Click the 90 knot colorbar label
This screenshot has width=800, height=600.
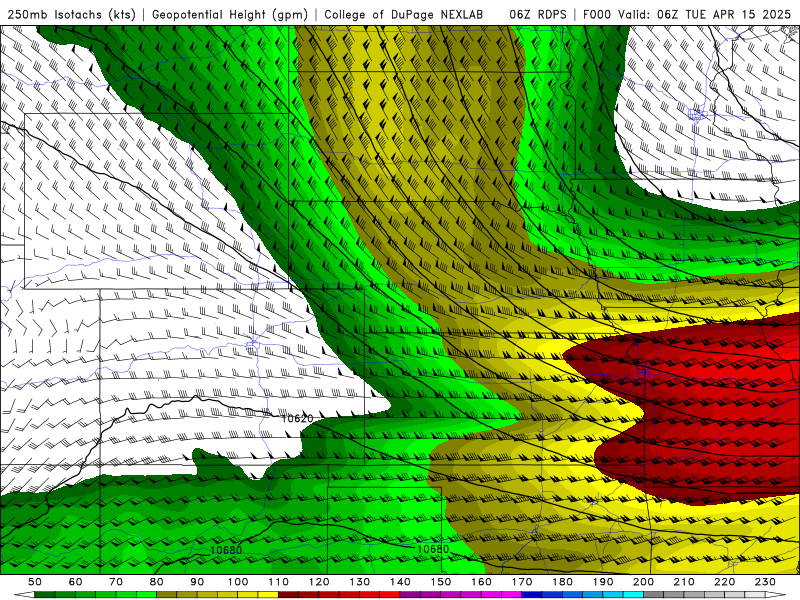(197, 582)
